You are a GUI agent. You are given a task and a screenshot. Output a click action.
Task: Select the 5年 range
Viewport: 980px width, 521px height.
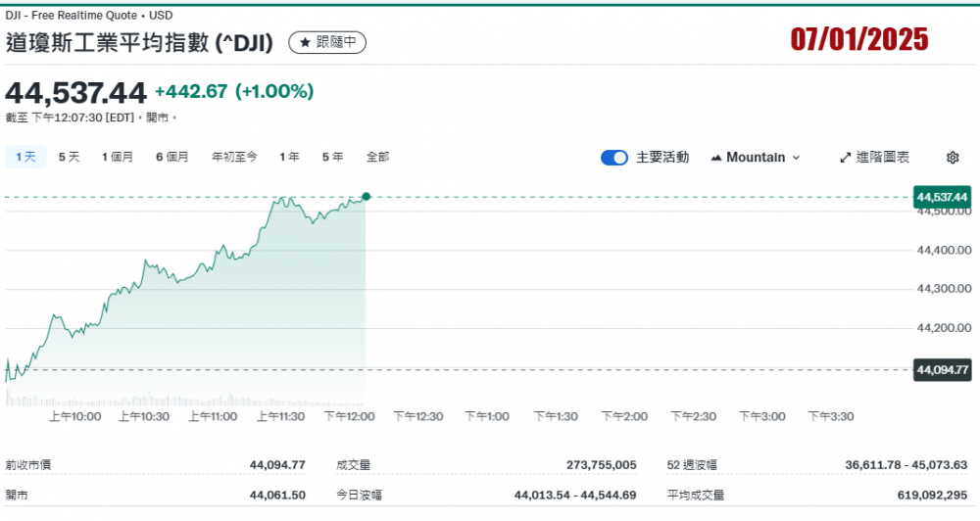point(331,157)
